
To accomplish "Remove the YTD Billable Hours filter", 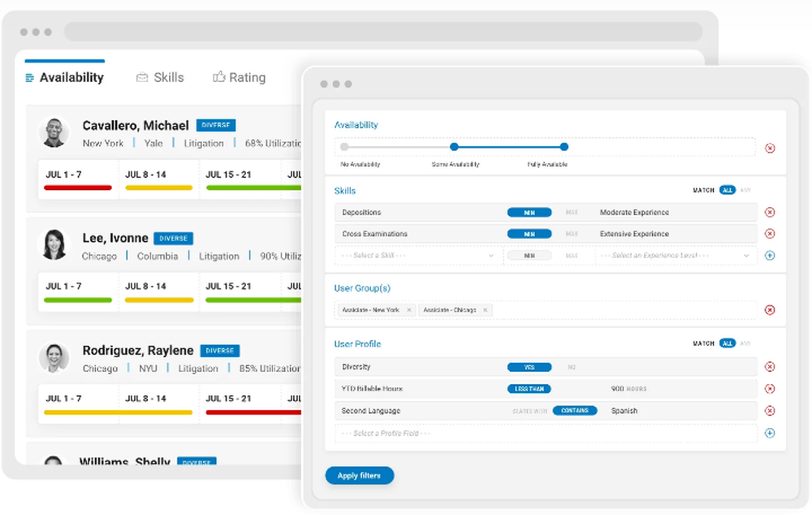I will pyautogui.click(x=770, y=388).
